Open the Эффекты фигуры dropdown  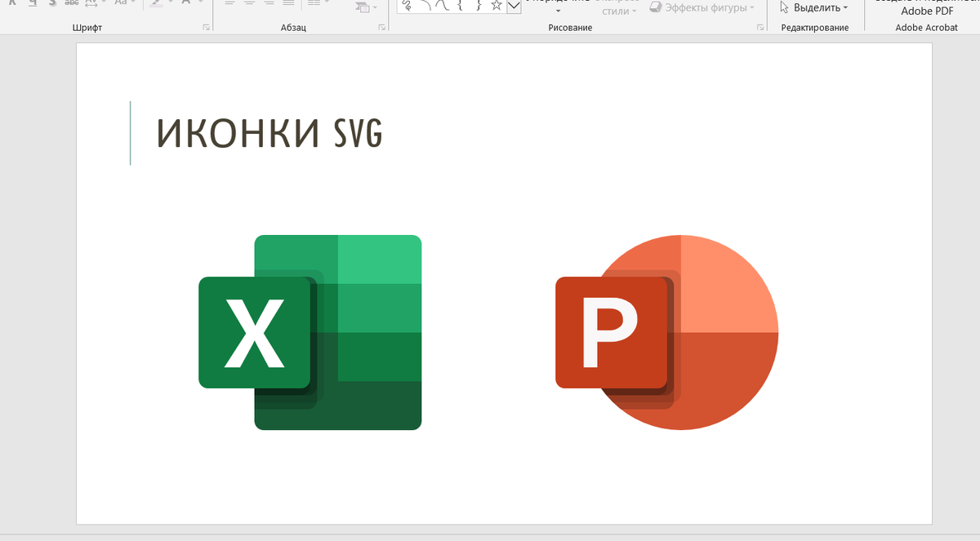coord(702,7)
